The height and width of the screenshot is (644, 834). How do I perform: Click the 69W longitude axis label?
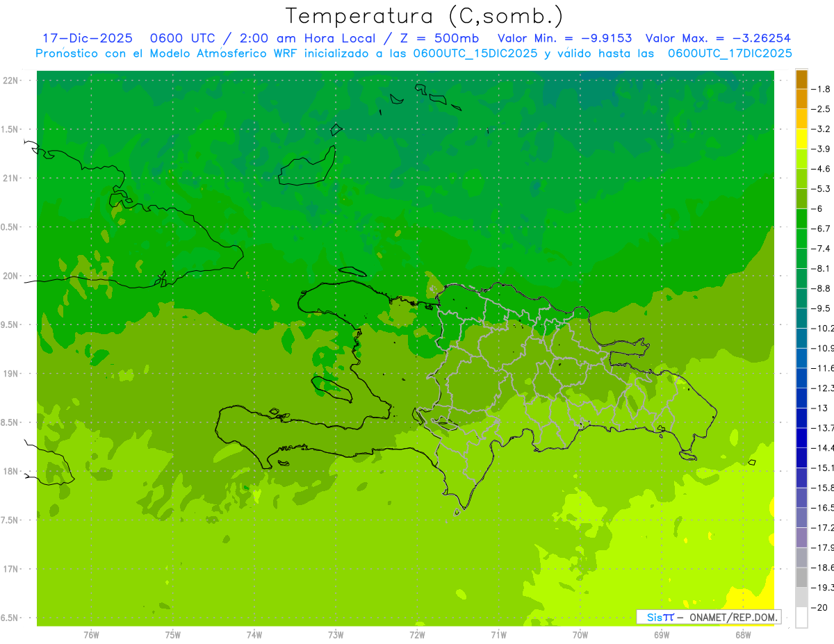tap(662, 634)
